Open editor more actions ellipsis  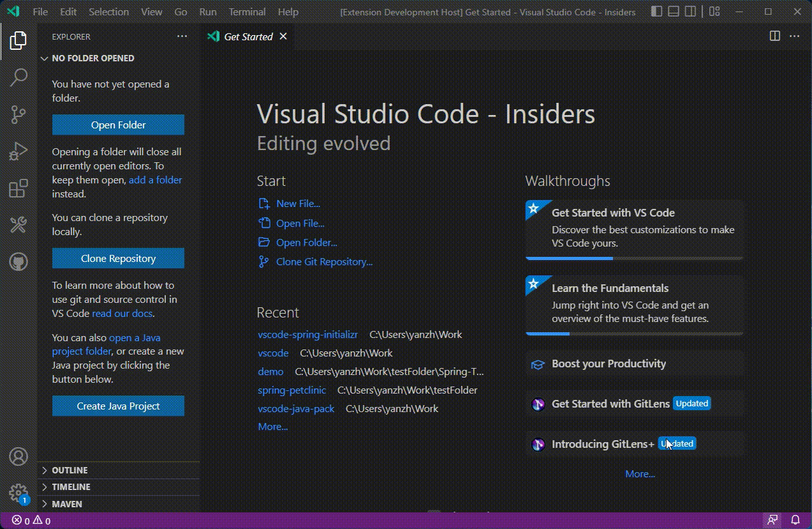click(794, 36)
